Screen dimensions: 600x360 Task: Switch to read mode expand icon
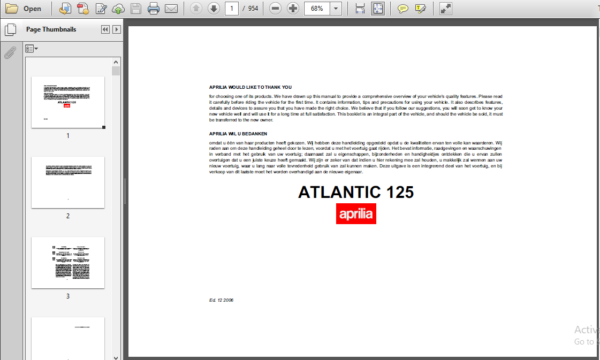tap(445, 8)
